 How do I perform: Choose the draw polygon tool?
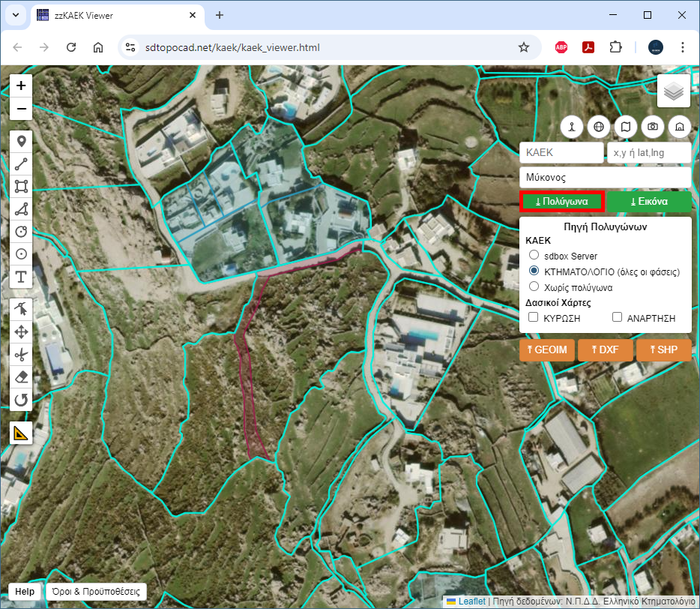21,209
